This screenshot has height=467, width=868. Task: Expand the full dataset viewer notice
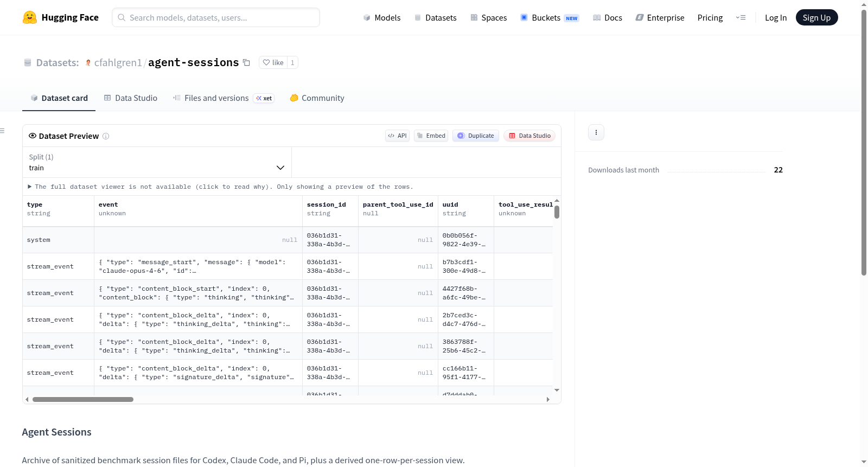coord(221,187)
